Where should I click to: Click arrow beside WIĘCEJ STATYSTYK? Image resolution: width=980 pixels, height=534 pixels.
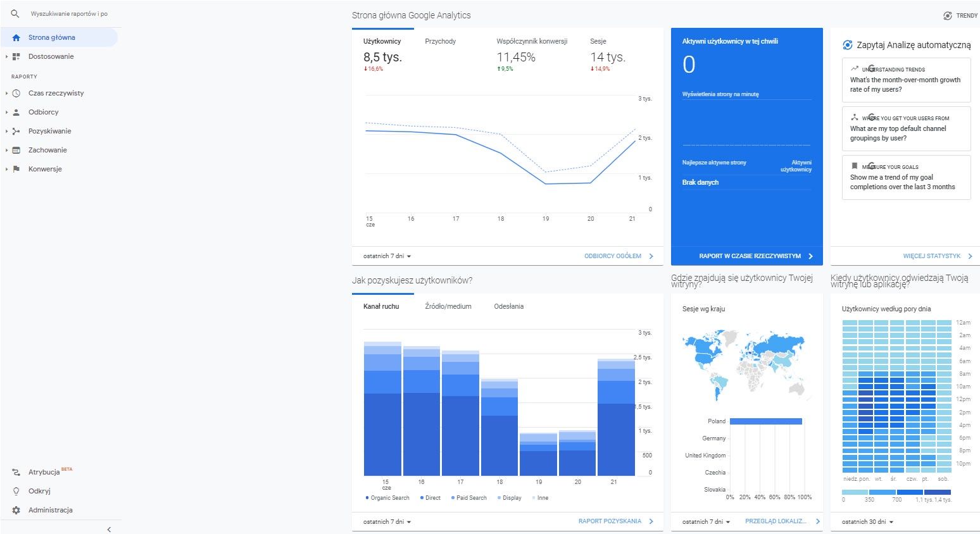970,256
